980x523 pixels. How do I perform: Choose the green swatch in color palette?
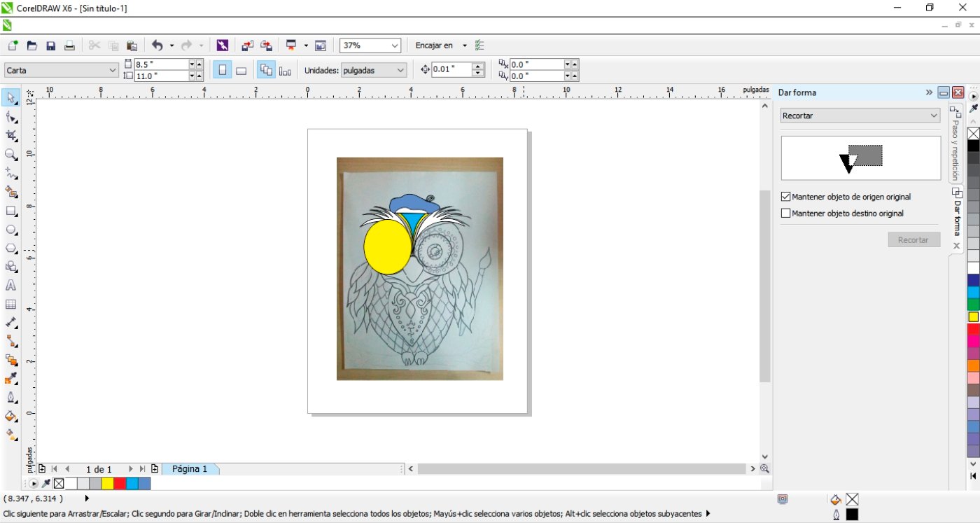pyautogui.click(x=973, y=304)
